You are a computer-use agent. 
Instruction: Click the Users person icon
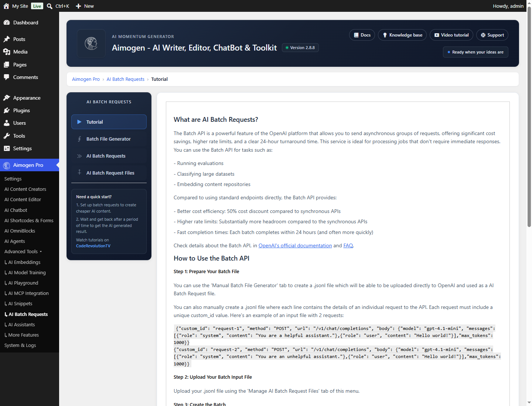click(7, 123)
